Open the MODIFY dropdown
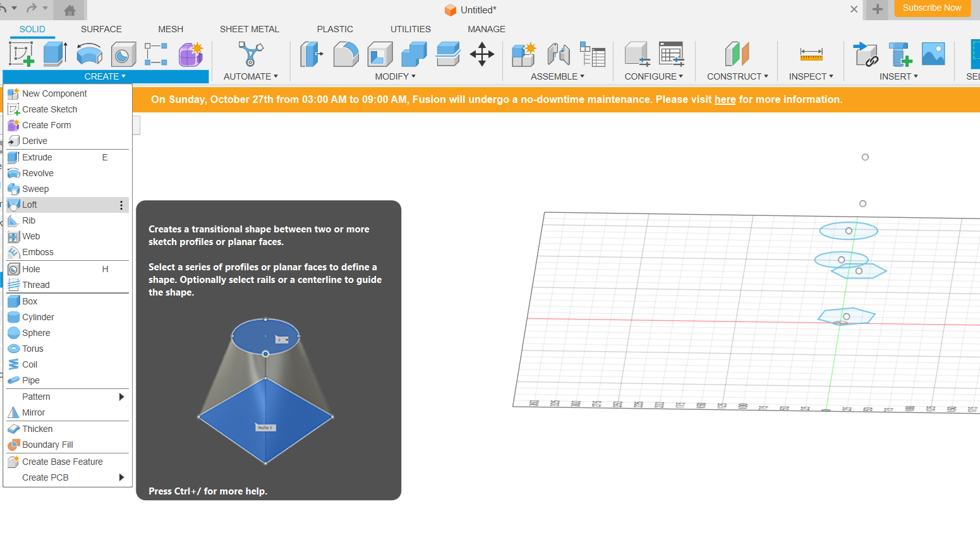The height and width of the screenshot is (533, 980). [x=395, y=76]
